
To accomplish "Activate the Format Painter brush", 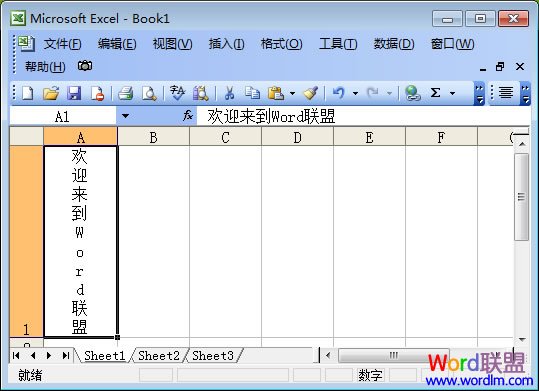I will pos(311,93).
